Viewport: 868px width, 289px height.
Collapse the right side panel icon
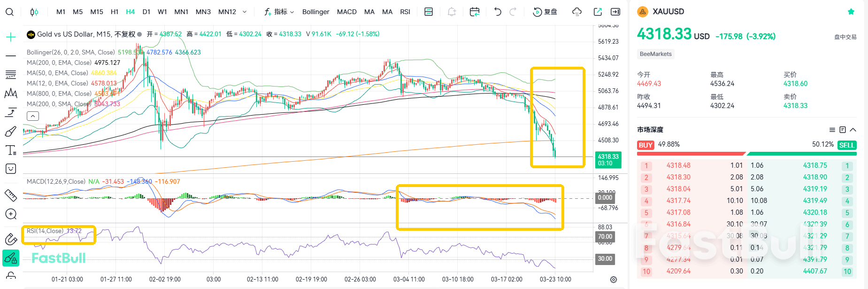click(x=615, y=12)
